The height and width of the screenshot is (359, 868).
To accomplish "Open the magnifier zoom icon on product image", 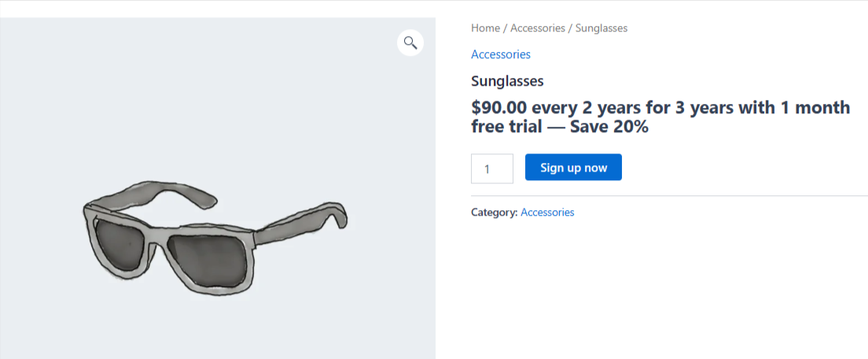I will coord(410,43).
